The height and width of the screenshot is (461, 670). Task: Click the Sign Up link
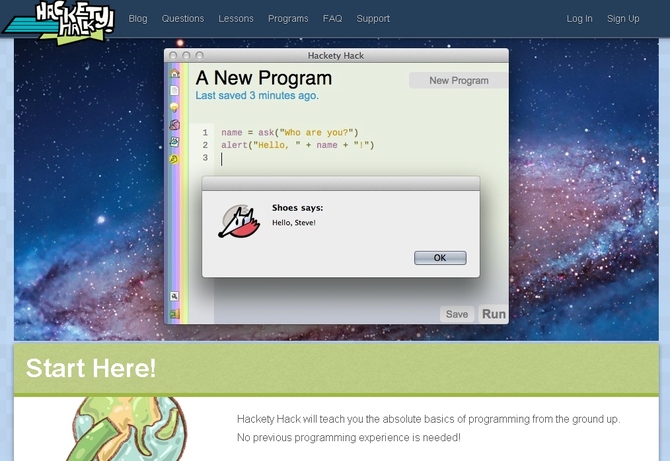623,19
